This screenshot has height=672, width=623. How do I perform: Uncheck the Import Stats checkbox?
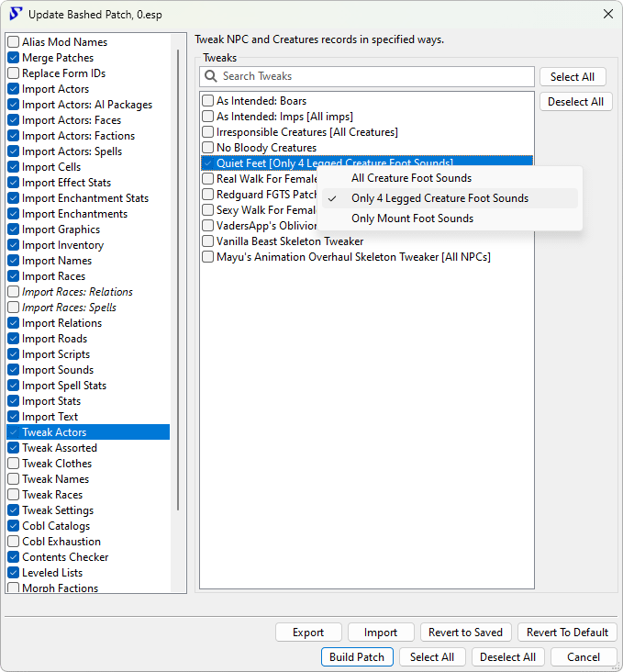point(14,400)
